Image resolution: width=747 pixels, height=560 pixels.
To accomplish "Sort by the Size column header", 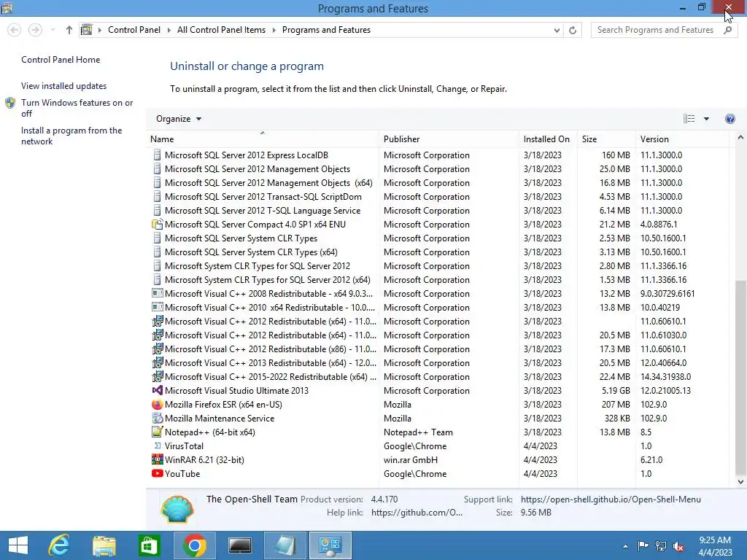I will (x=606, y=139).
